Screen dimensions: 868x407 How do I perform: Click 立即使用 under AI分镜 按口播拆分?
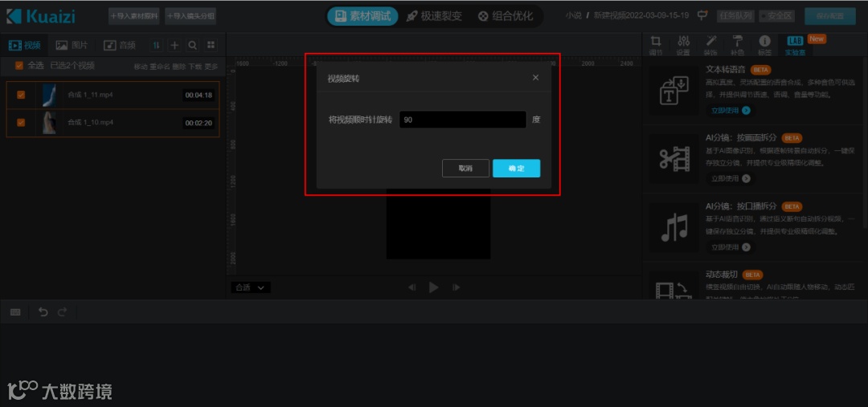pyautogui.click(x=731, y=246)
